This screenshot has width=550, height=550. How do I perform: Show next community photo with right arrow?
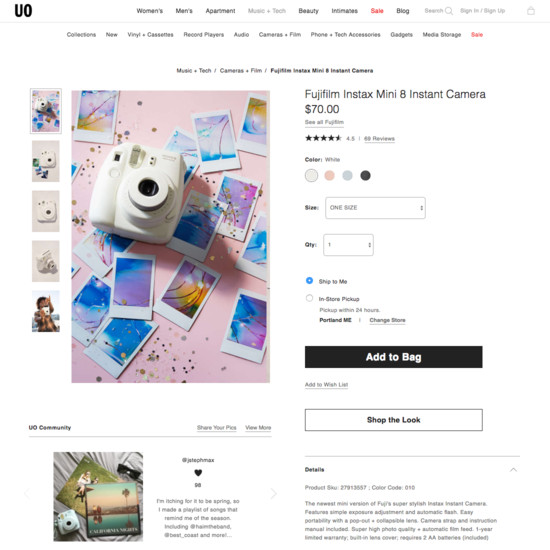point(274,494)
